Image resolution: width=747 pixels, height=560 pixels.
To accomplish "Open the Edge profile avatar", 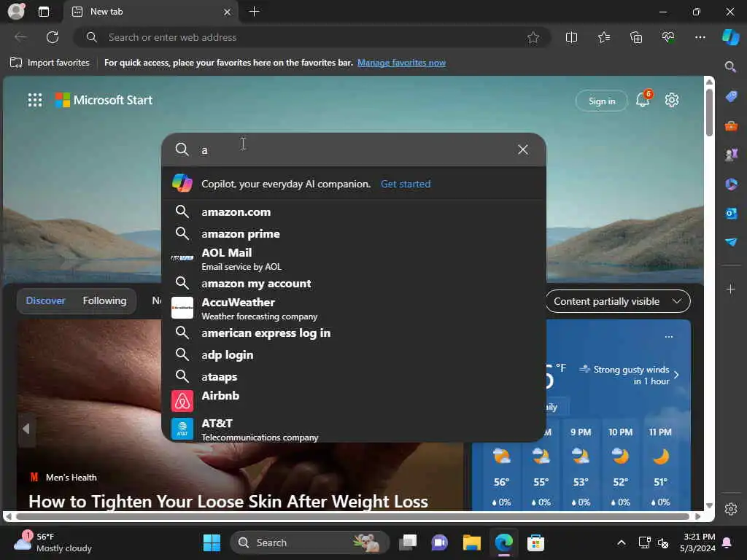I will point(16,12).
